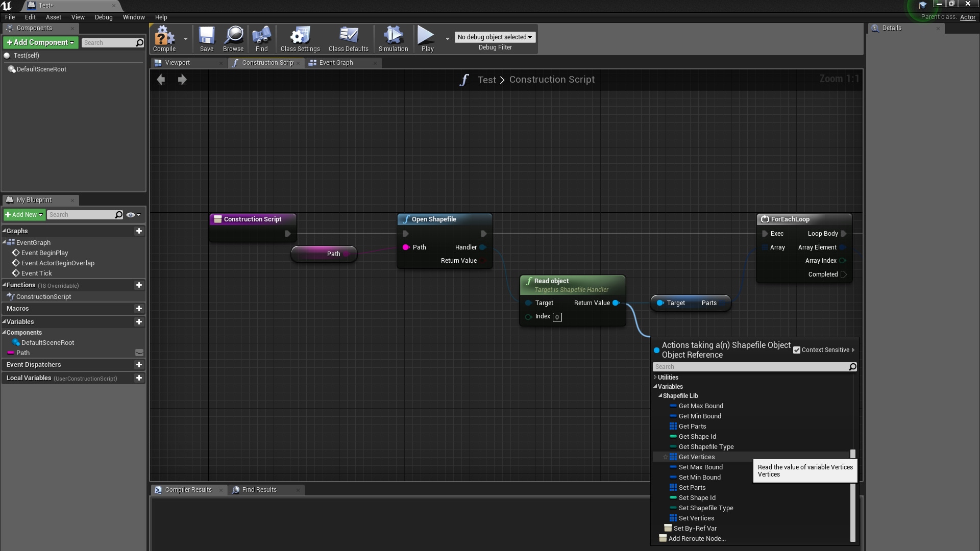
Task: Add new function with plus icon
Action: click(x=139, y=285)
